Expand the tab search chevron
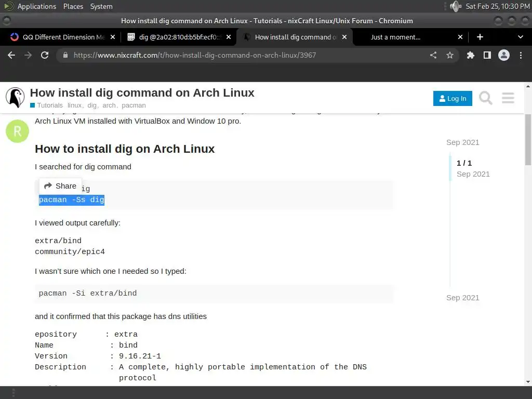The height and width of the screenshot is (399, 532). tap(521, 37)
